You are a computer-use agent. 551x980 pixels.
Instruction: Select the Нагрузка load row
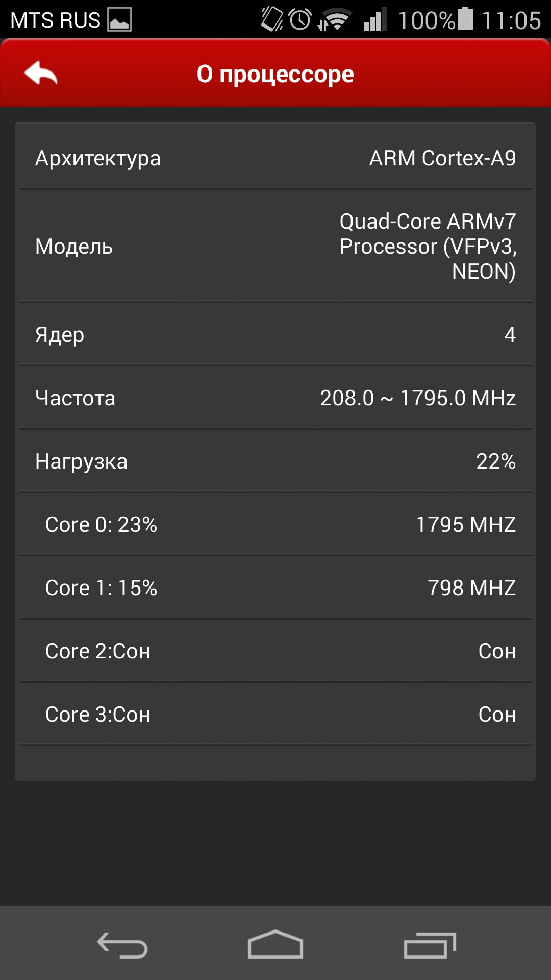click(275, 461)
